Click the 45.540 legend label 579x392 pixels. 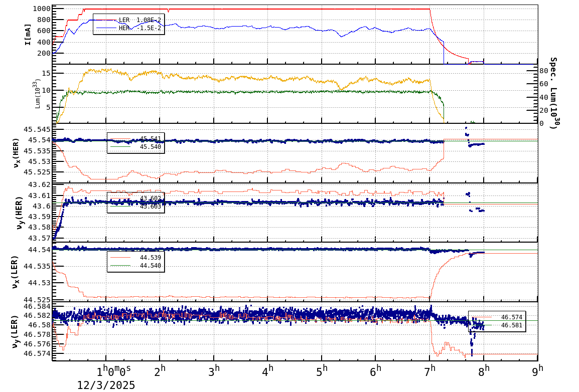coord(150,146)
